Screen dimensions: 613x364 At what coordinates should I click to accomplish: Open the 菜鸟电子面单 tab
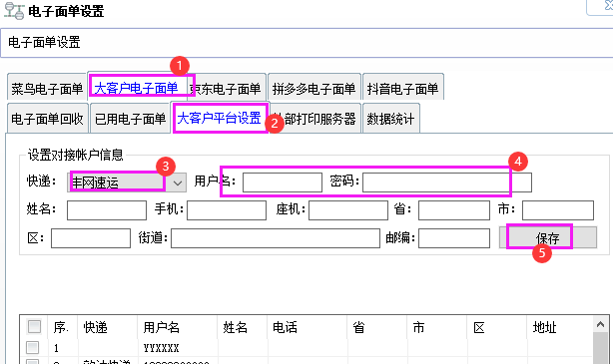pos(47,88)
